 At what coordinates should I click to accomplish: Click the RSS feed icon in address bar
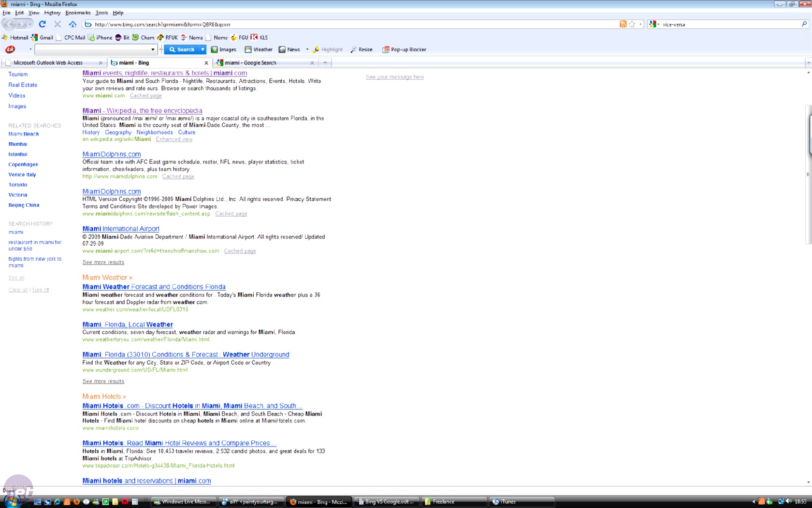coord(623,24)
